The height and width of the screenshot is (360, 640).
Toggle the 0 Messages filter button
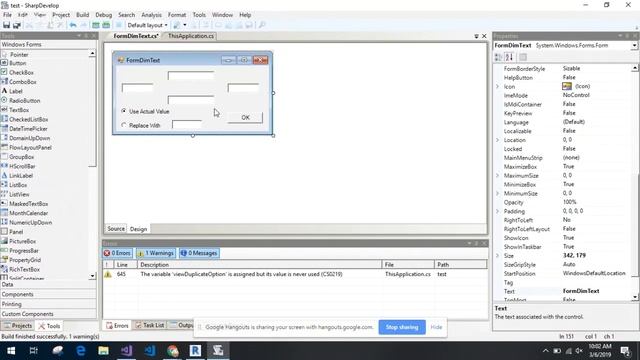click(199, 253)
